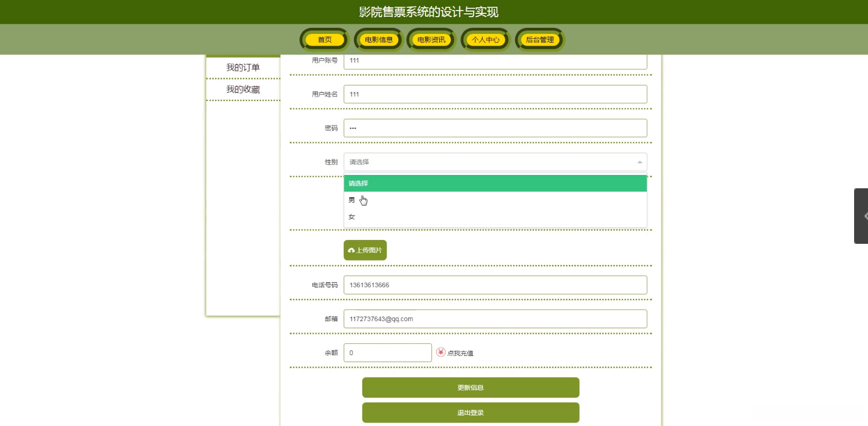Open the 电影资讯 nav item
This screenshot has width=868, height=426.
click(432, 40)
